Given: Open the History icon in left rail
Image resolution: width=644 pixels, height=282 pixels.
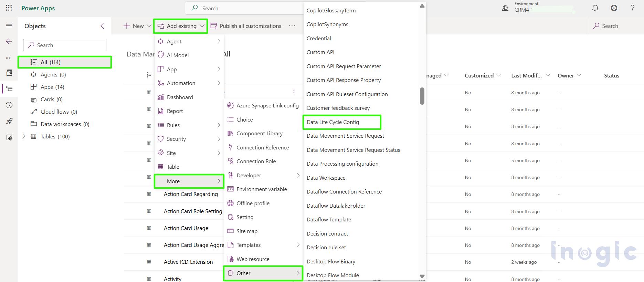Looking at the screenshot, I should (9, 105).
